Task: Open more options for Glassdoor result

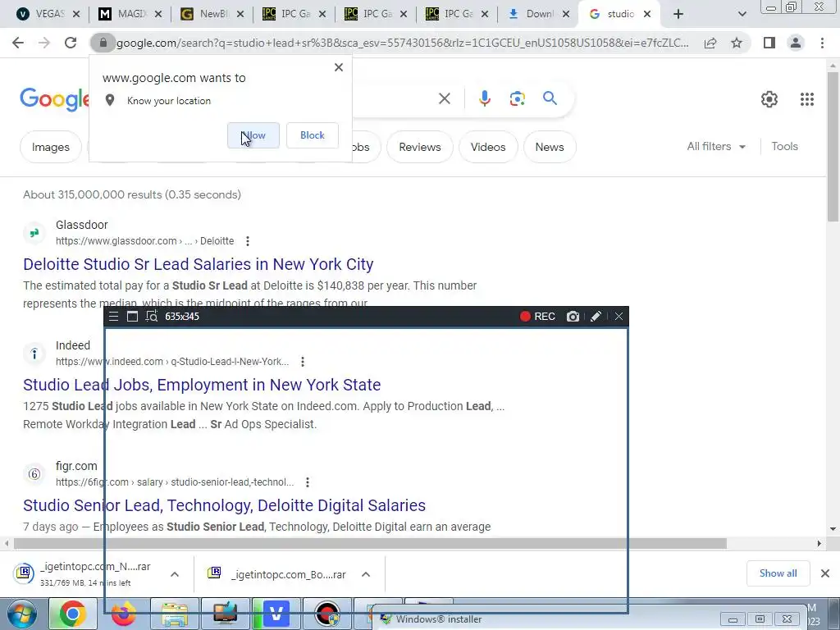Action: tap(248, 241)
